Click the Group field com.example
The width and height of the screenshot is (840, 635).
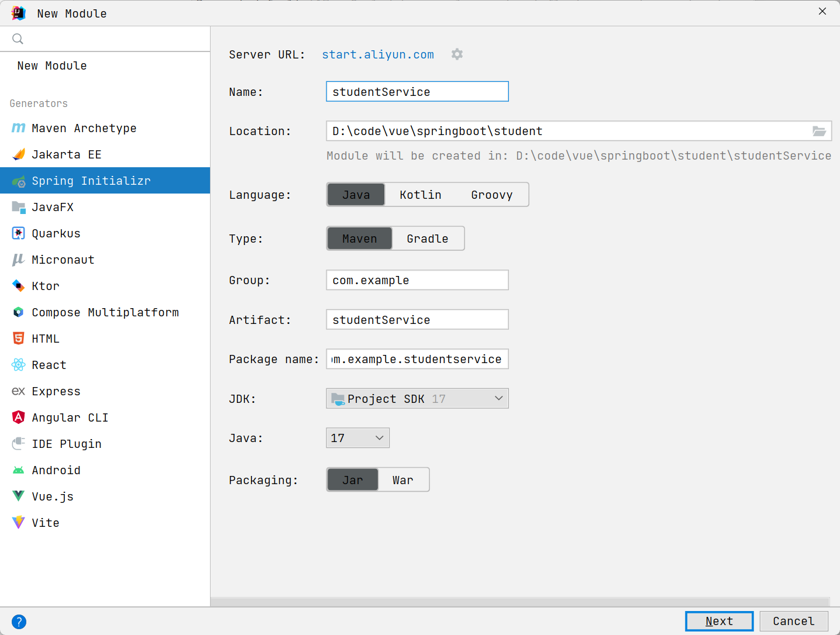point(417,280)
